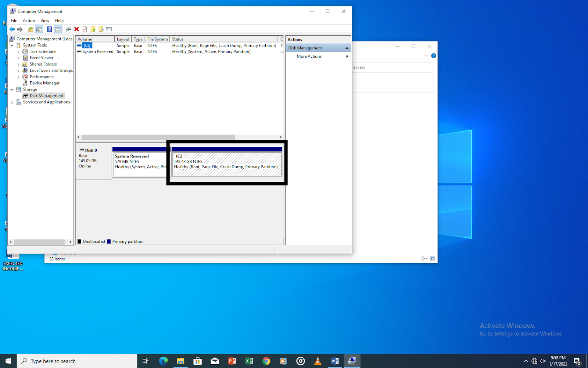Click the Properties checkmark page icon

click(x=85, y=29)
